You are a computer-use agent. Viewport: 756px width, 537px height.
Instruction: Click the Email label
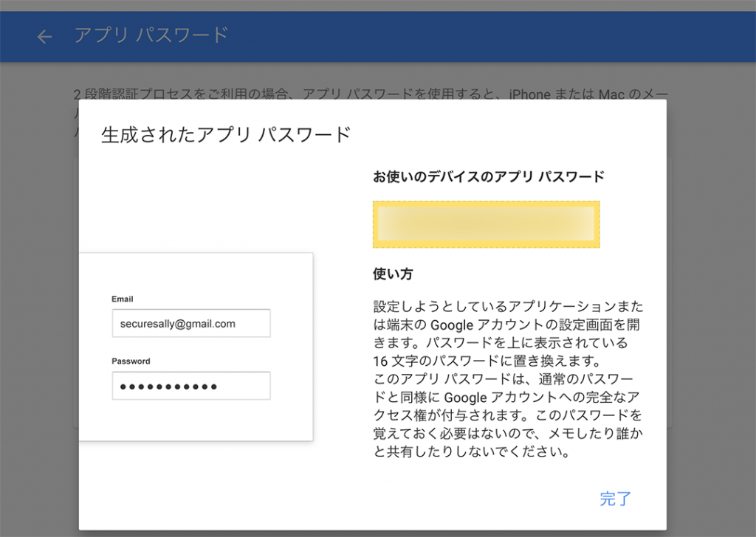point(123,299)
